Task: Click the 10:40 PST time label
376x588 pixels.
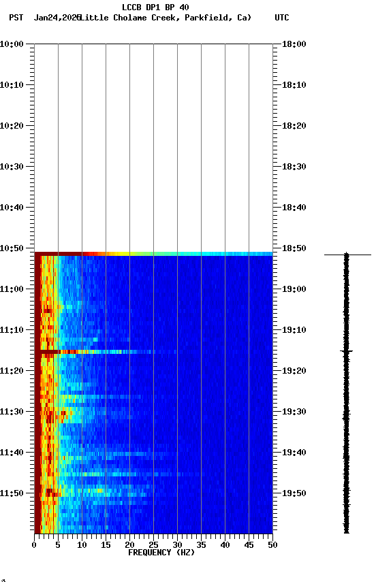Action: pos(12,208)
